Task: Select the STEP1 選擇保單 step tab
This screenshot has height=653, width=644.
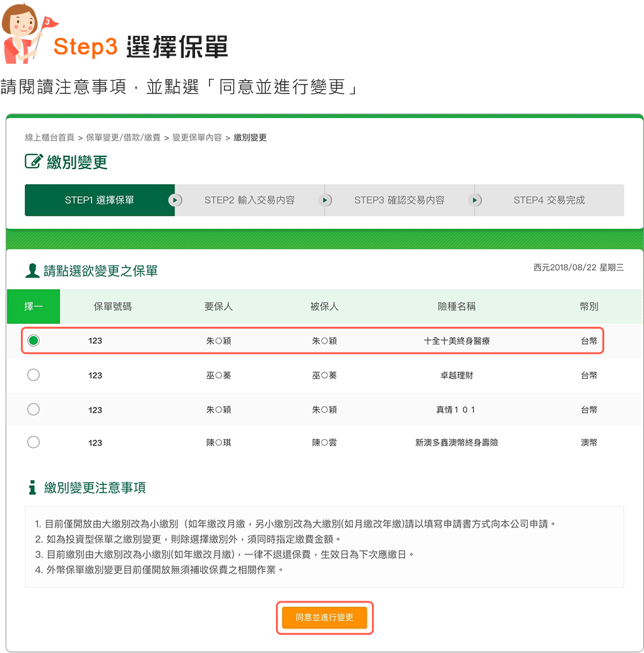Action: point(100,200)
